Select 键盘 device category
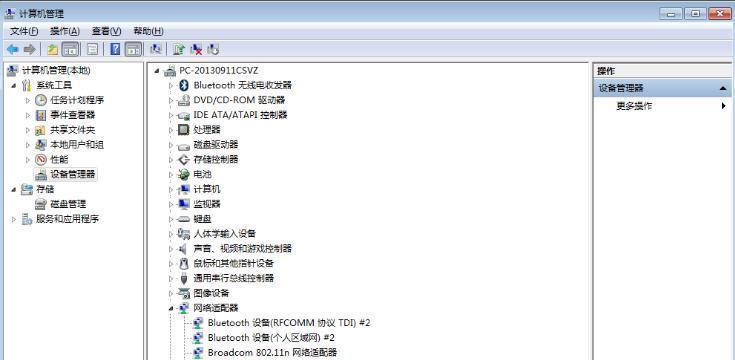 pos(202,219)
